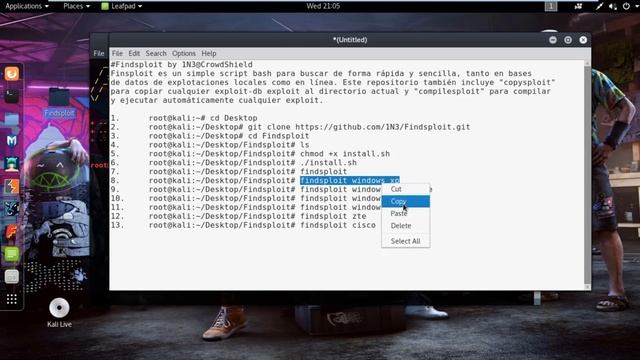
Task: Open the Kali Live disc icon
Action: click(59, 313)
